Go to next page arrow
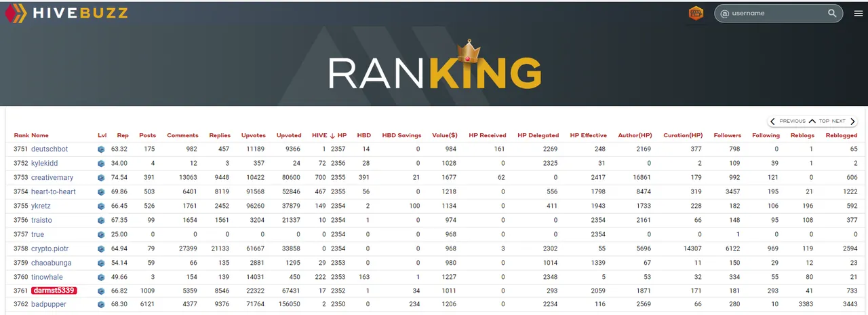This screenshot has height=315, width=868. (x=853, y=122)
